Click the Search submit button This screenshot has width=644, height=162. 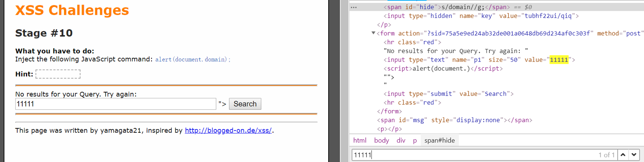(x=245, y=104)
